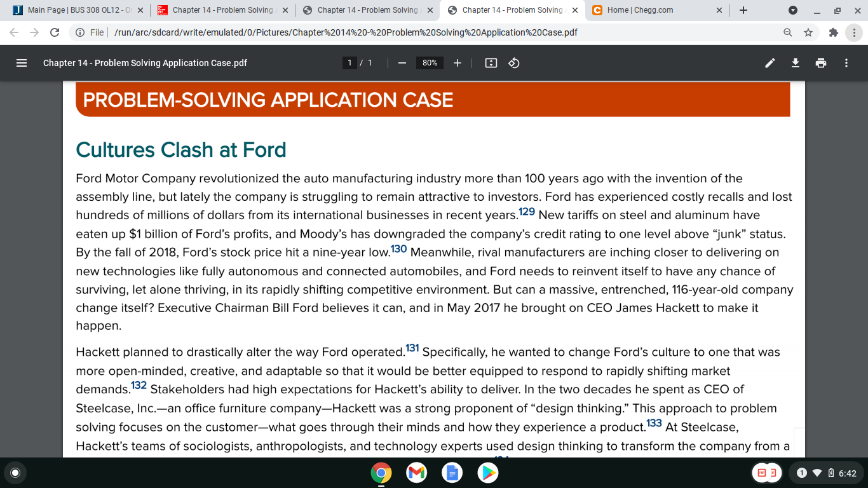The width and height of the screenshot is (868, 488).
Task: Reload the current page
Action: pos(55,32)
